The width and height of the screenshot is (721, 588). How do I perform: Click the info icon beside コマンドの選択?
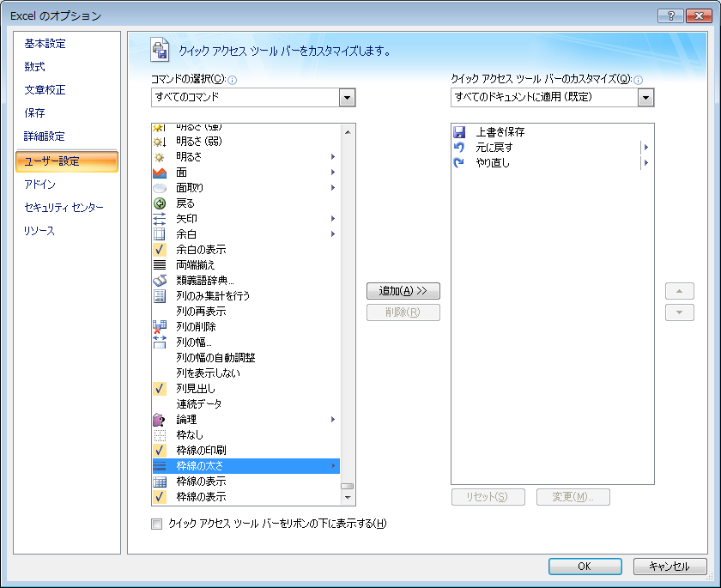coord(233,80)
